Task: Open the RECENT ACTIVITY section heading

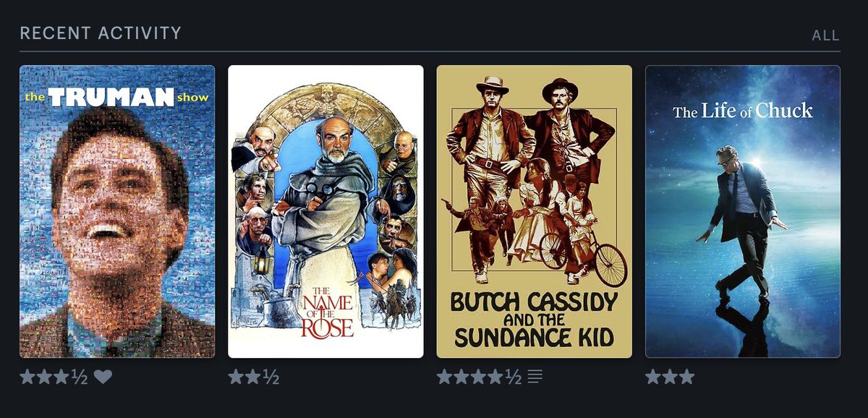Action: click(x=101, y=33)
